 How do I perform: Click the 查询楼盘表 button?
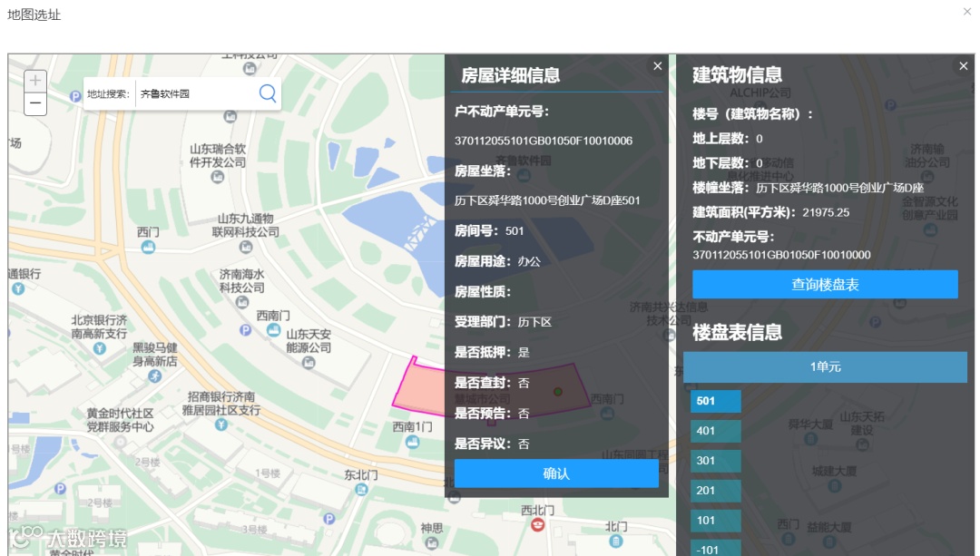point(825,284)
